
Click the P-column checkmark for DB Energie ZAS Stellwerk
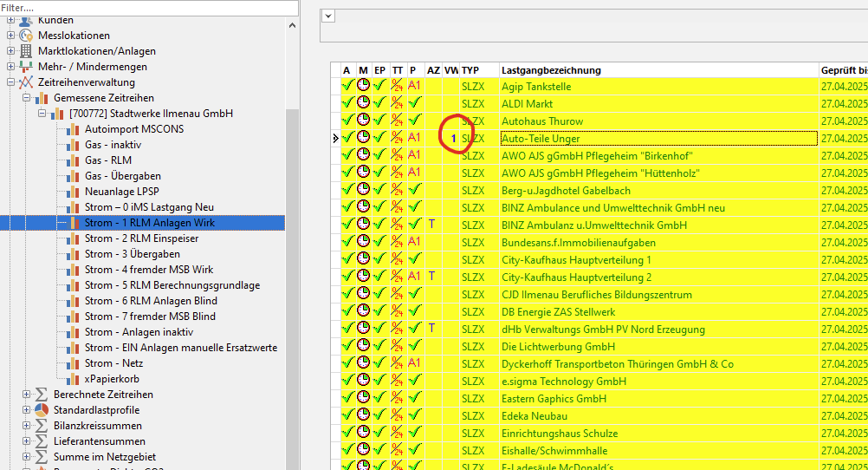pyautogui.click(x=414, y=312)
